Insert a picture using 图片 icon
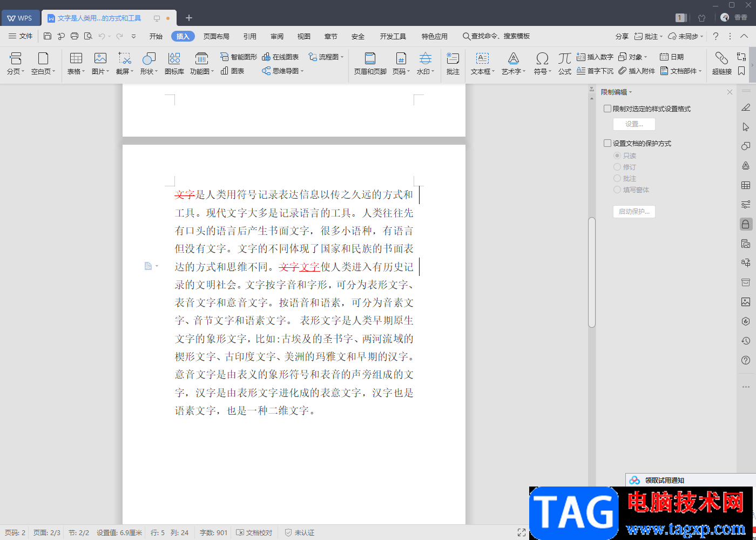 click(x=100, y=58)
